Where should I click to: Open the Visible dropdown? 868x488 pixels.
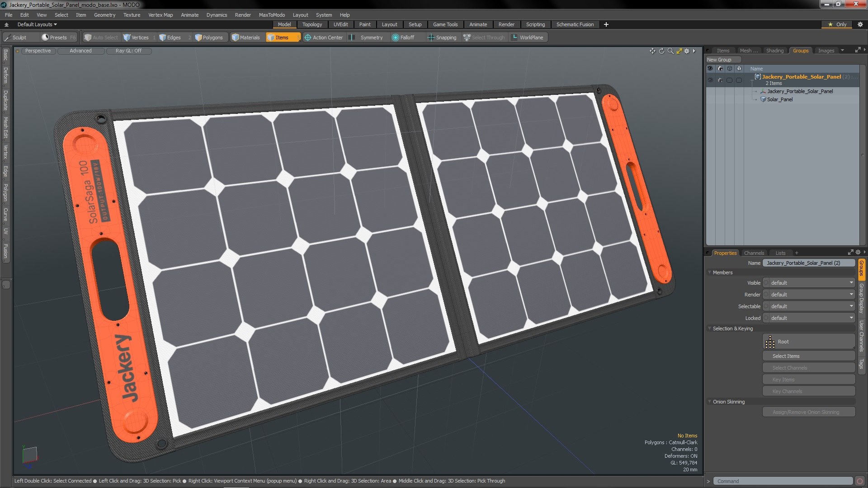tap(809, 283)
